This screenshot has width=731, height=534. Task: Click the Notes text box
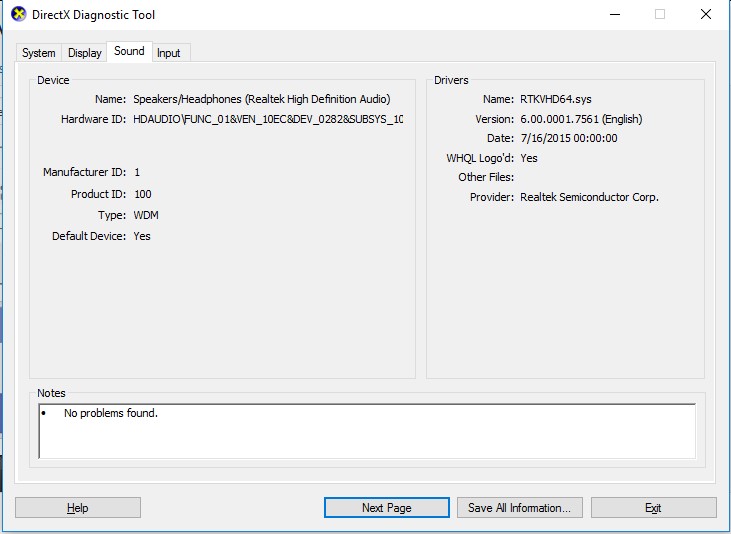[x=367, y=431]
